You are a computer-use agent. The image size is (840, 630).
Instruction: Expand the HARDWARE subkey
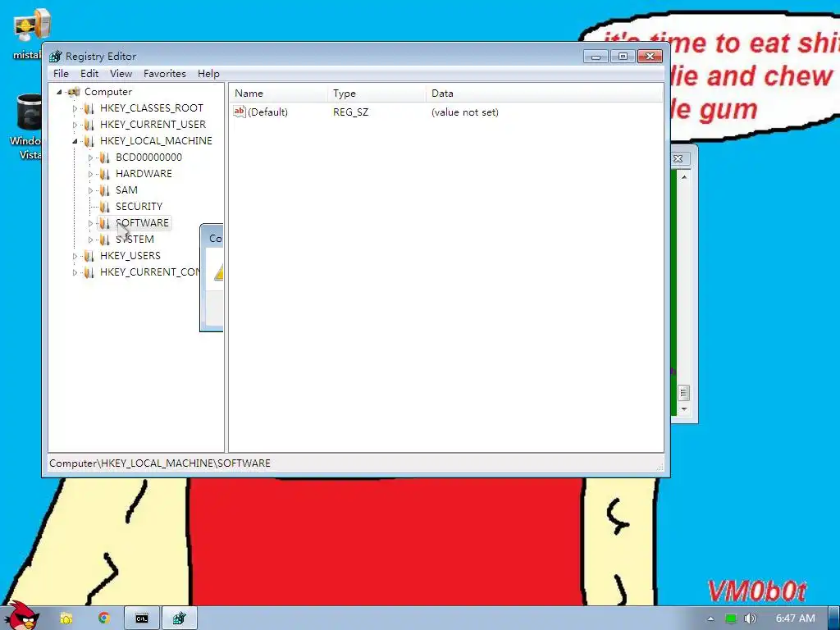click(90, 174)
